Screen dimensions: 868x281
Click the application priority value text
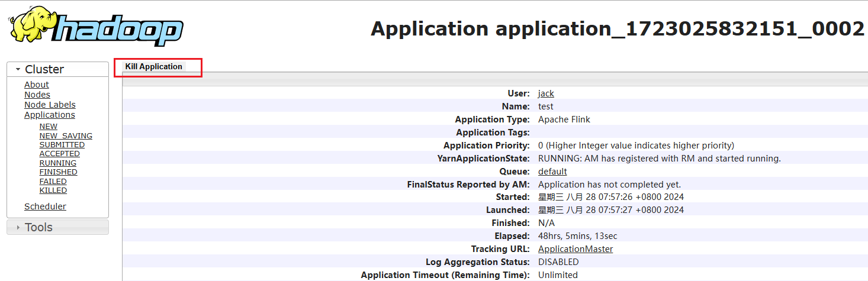(636, 146)
